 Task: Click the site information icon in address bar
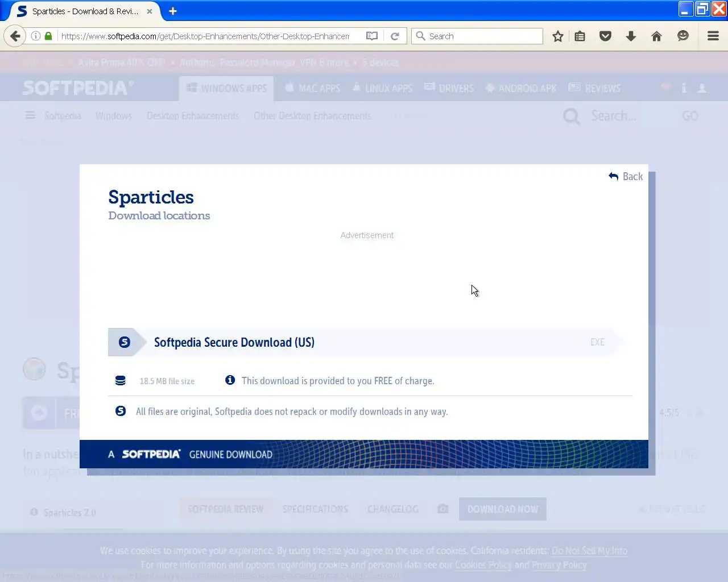[35, 36]
